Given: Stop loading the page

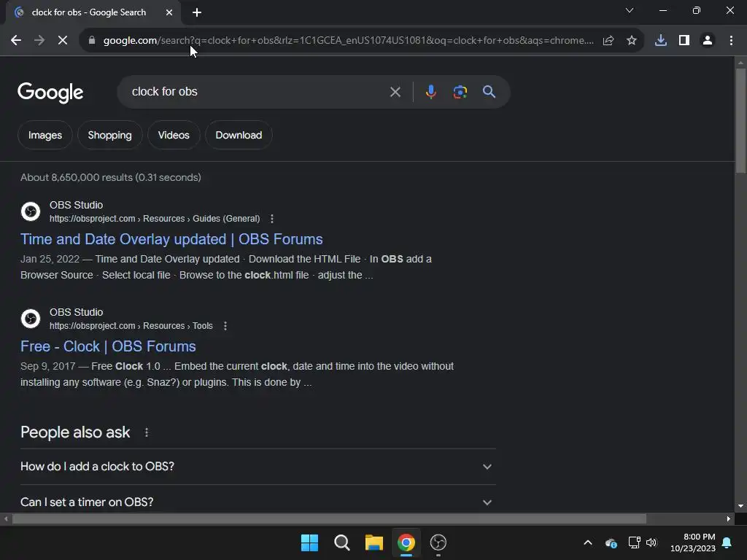Looking at the screenshot, I should tap(63, 41).
